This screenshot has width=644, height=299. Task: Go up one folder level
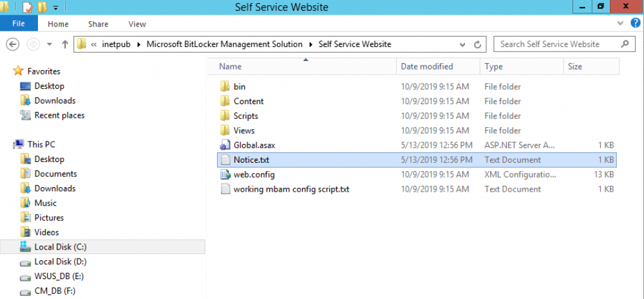[x=64, y=44]
